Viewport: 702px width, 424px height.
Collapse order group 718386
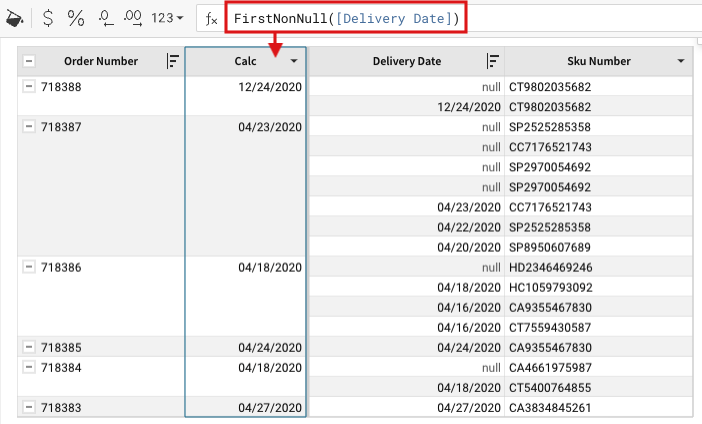pos(28,267)
